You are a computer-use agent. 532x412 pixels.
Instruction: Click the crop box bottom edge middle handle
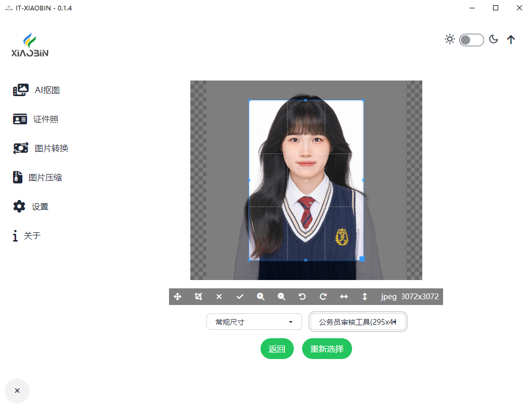(306, 260)
